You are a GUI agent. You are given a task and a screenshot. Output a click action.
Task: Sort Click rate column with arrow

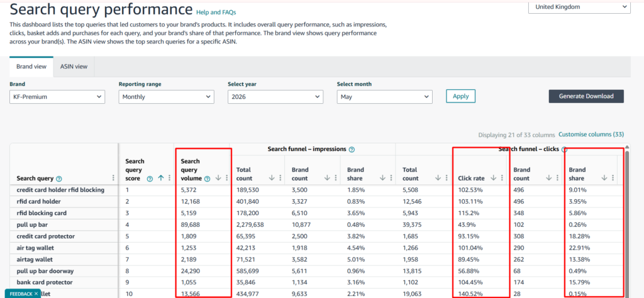click(494, 178)
